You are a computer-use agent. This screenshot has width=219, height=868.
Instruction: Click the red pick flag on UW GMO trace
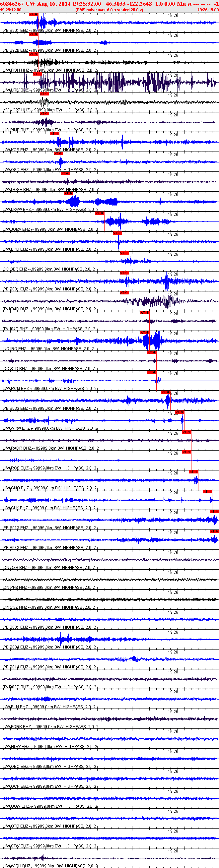pos(193,471)
